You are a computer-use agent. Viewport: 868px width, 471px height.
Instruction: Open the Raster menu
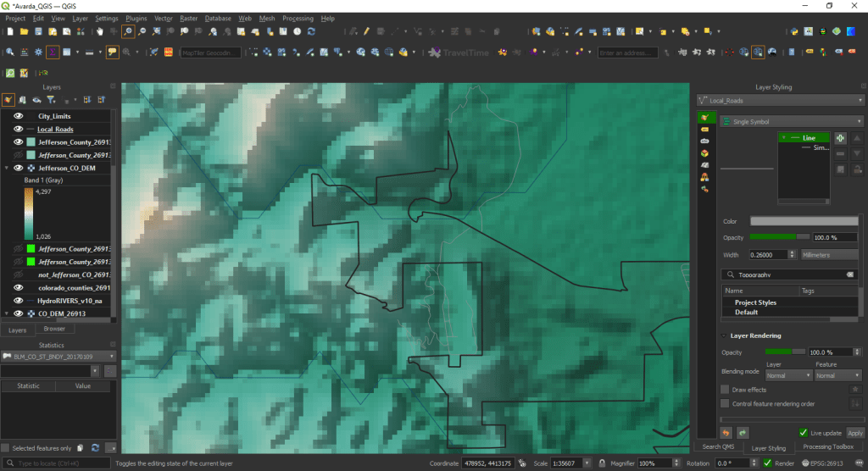tap(188, 18)
